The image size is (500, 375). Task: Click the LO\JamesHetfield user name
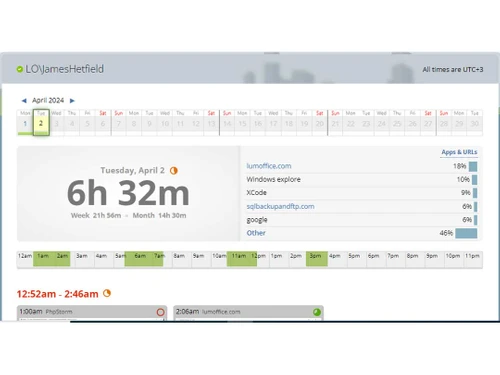[x=65, y=69]
